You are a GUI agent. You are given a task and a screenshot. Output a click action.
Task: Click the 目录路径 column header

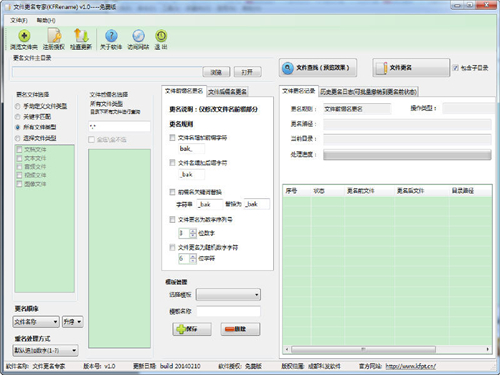coord(470,191)
